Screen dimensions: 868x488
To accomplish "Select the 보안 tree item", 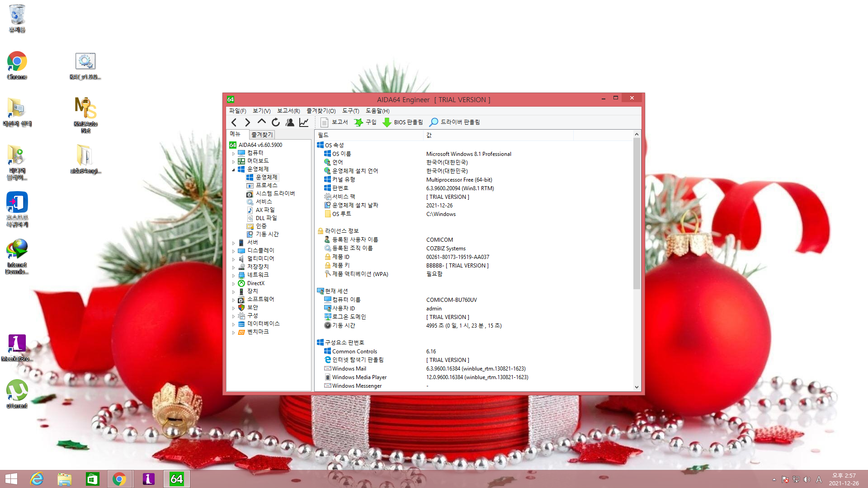I will (x=248, y=308).
